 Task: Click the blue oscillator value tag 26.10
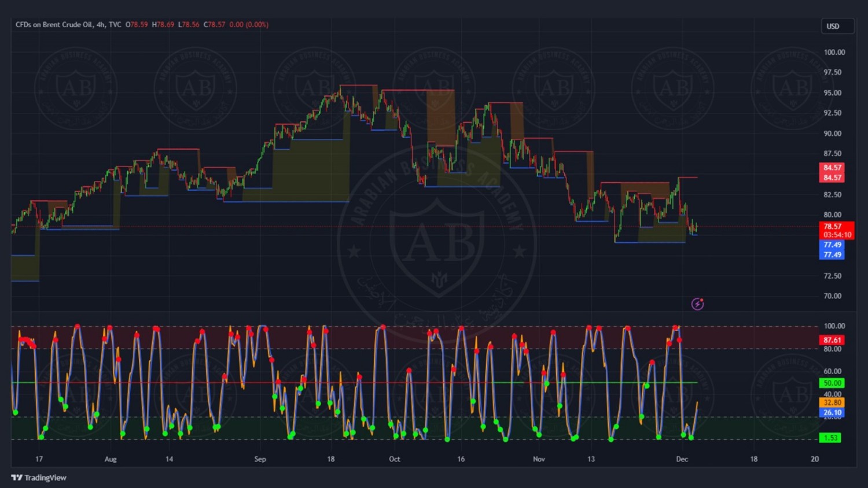click(832, 412)
